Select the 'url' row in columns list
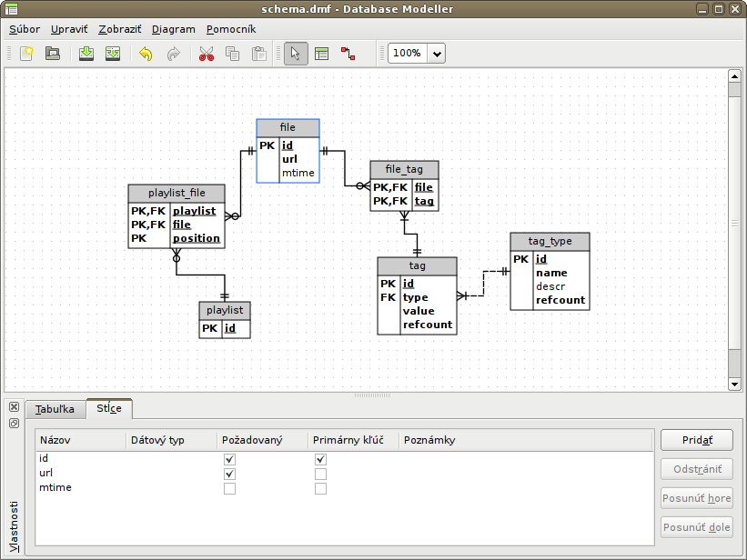The height and width of the screenshot is (560, 747). click(x=345, y=474)
